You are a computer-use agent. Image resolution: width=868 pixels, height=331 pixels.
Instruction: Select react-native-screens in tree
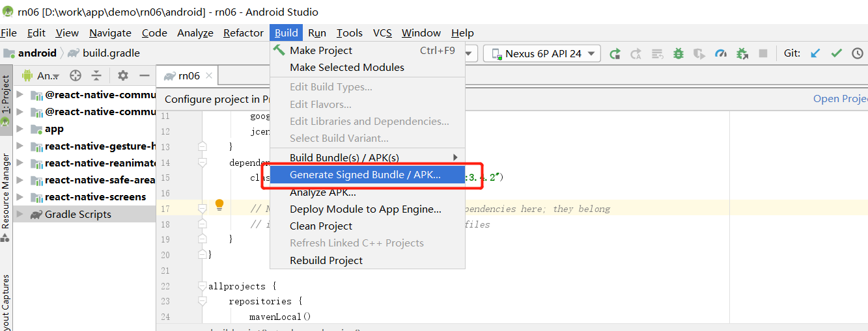coord(85,196)
